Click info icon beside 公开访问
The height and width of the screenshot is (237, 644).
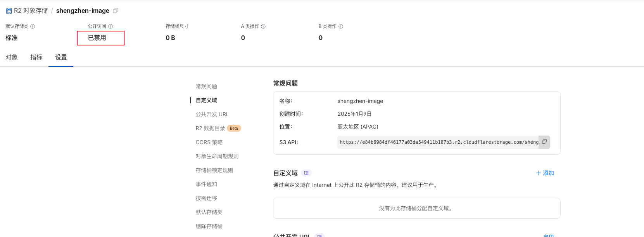[110, 26]
